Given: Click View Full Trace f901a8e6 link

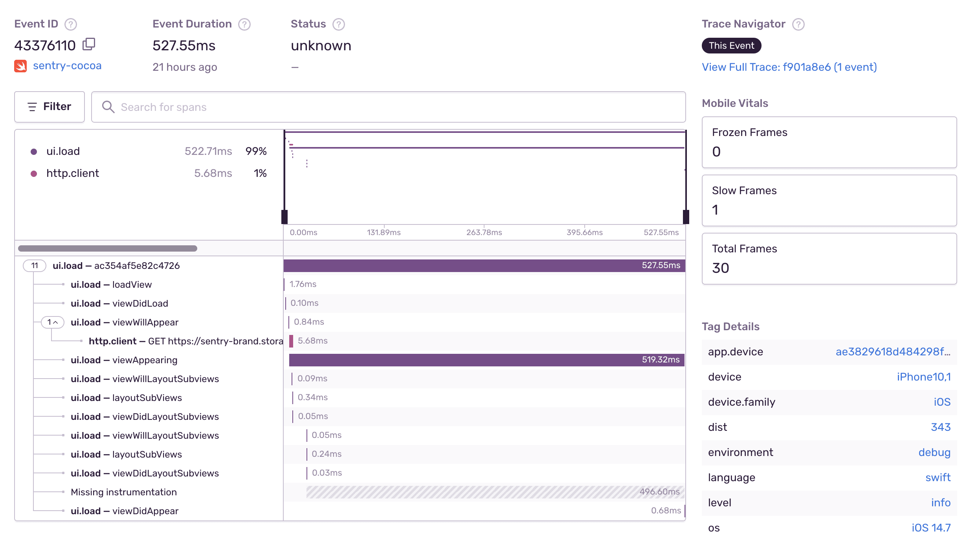Looking at the screenshot, I should click(x=789, y=67).
